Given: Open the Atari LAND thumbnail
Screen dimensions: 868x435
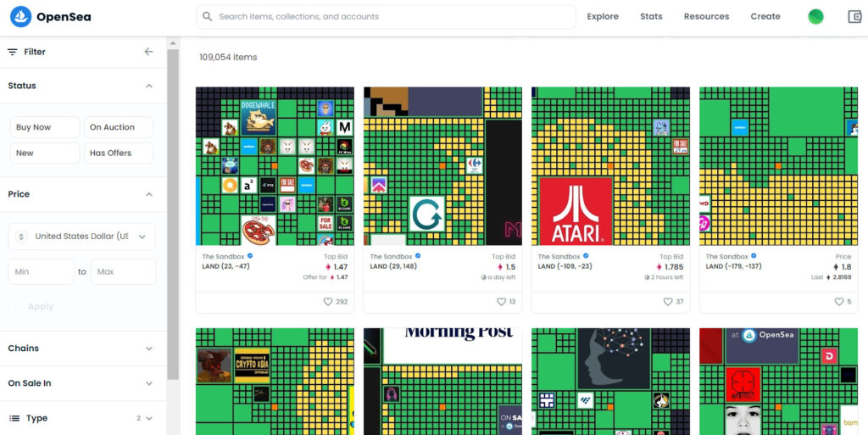Looking at the screenshot, I should click(610, 166).
